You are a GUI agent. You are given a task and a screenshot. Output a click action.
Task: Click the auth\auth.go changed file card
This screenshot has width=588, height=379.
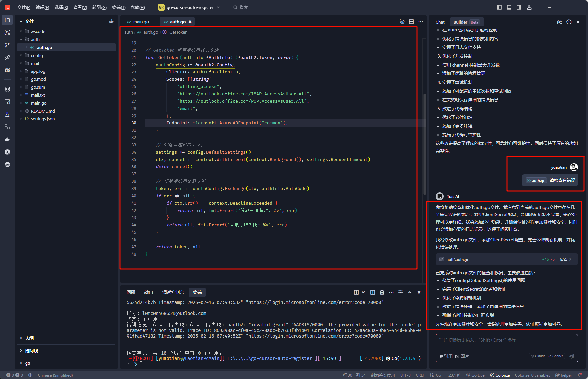(507, 259)
